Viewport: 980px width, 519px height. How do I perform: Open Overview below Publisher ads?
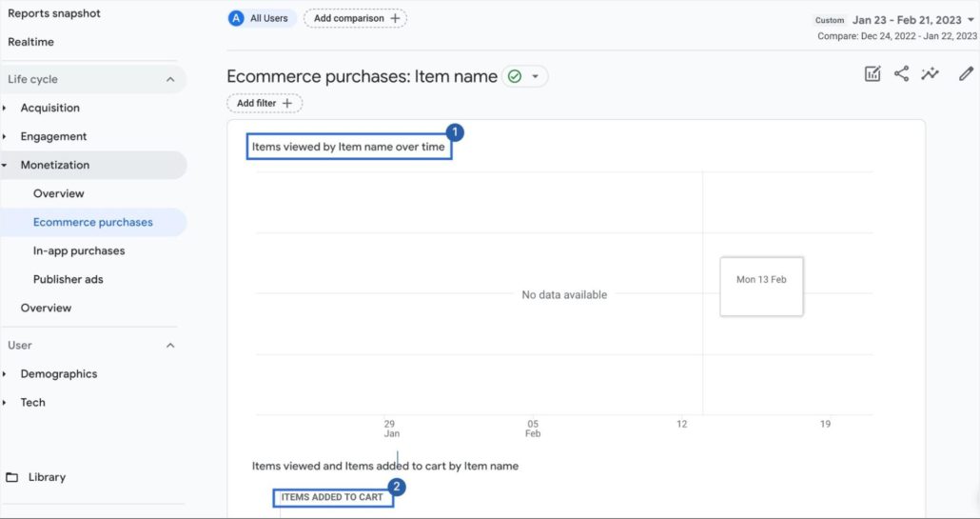pyautogui.click(x=46, y=308)
